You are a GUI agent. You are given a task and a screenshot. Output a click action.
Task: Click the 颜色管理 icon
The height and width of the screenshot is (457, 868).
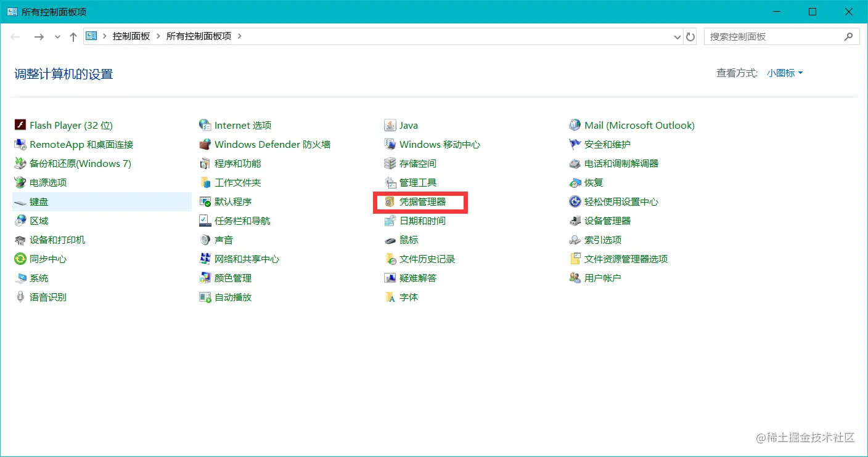click(205, 278)
